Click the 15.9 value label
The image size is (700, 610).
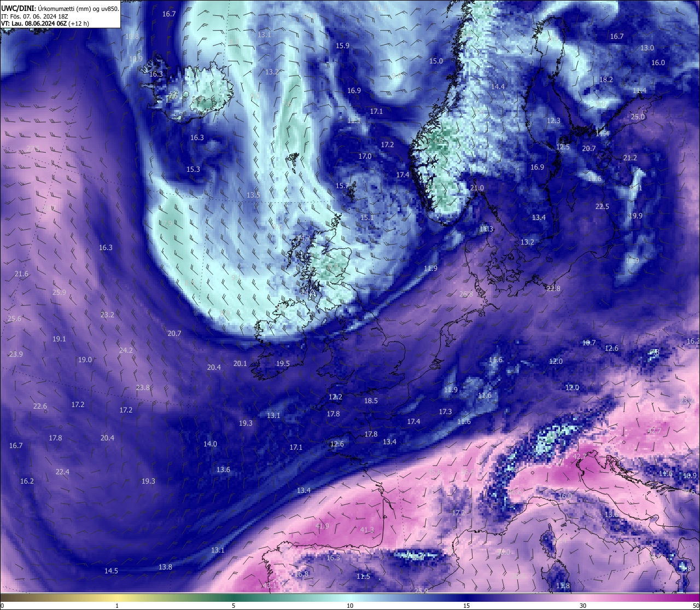(x=342, y=46)
